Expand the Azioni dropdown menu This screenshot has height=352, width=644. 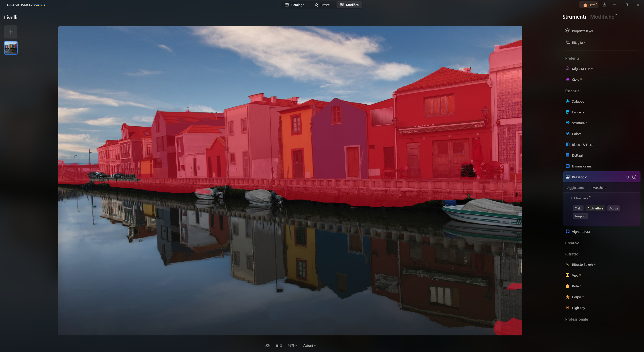309,345
